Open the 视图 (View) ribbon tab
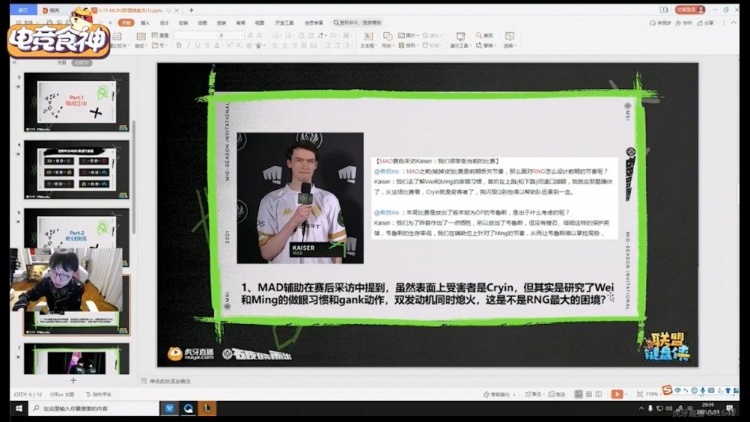This screenshot has height=422, width=750. pyautogui.click(x=260, y=22)
